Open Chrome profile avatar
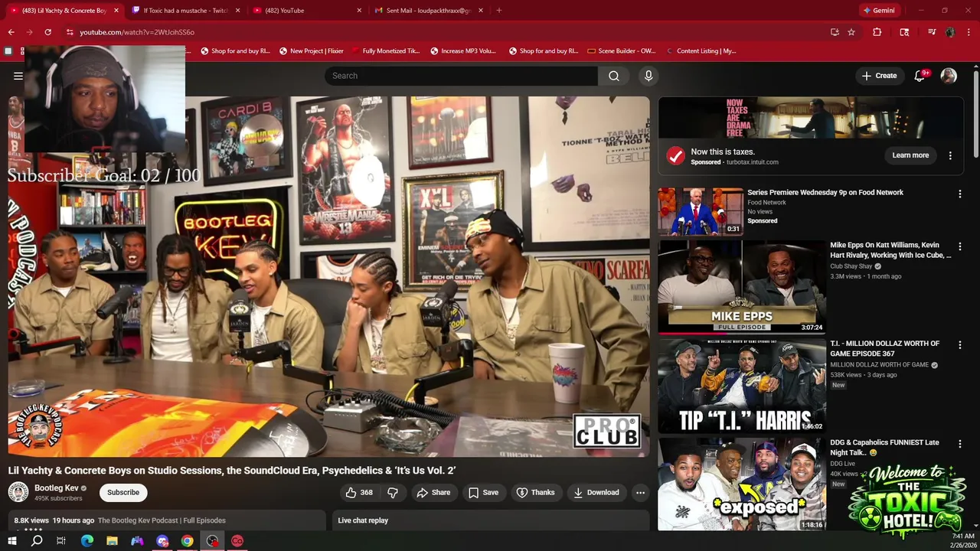Image resolution: width=980 pixels, height=551 pixels. pos(950,32)
